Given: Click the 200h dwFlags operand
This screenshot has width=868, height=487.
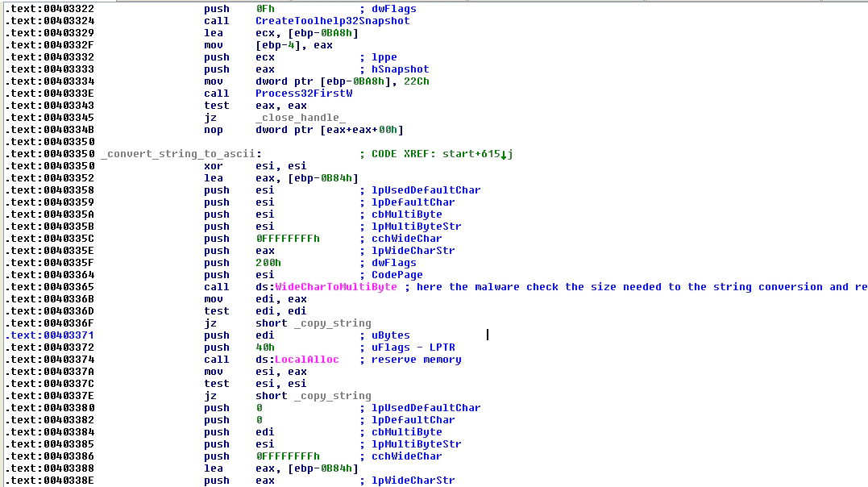Looking at the screenshot, I should (268, 263).
